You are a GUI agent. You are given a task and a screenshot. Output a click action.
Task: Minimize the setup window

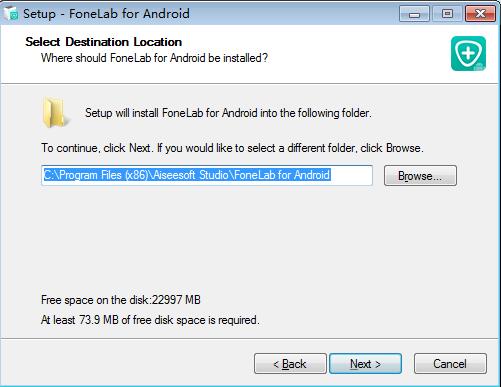tap(414, 14)
